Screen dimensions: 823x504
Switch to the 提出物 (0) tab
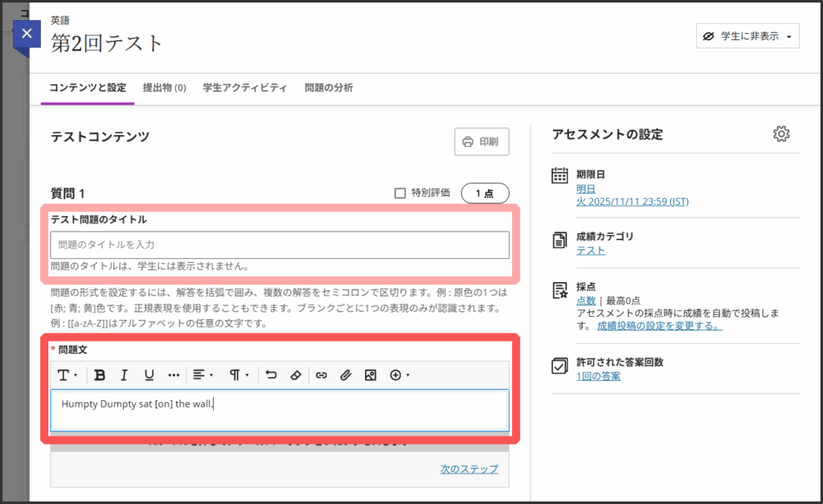pos(164,88)
